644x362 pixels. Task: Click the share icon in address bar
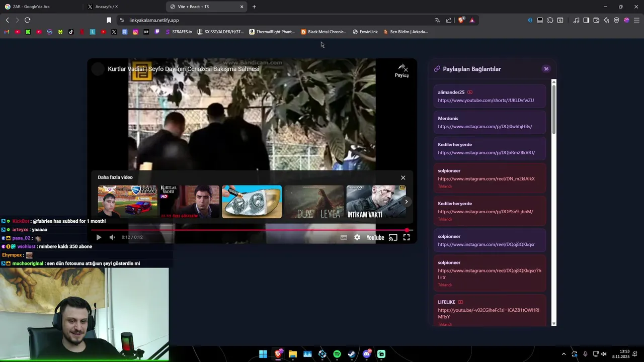pyautogui.click(x=449, y=20)
